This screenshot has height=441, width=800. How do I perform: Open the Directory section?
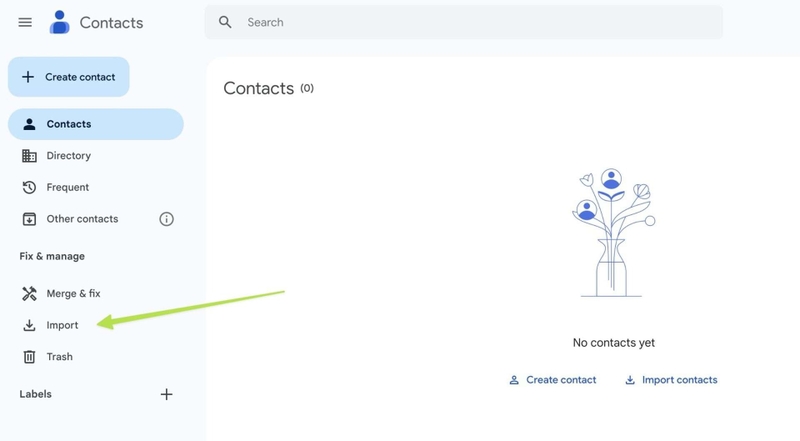(x=69, y=156)
